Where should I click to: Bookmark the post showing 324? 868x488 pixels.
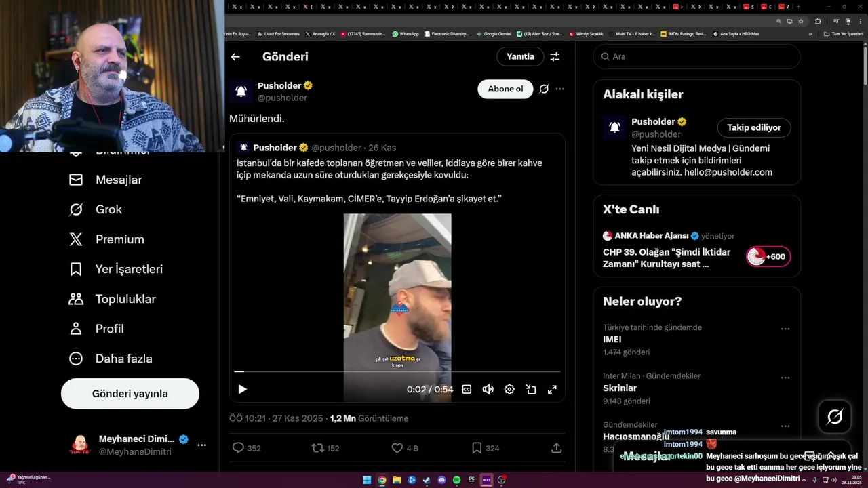tap(477, 448)
